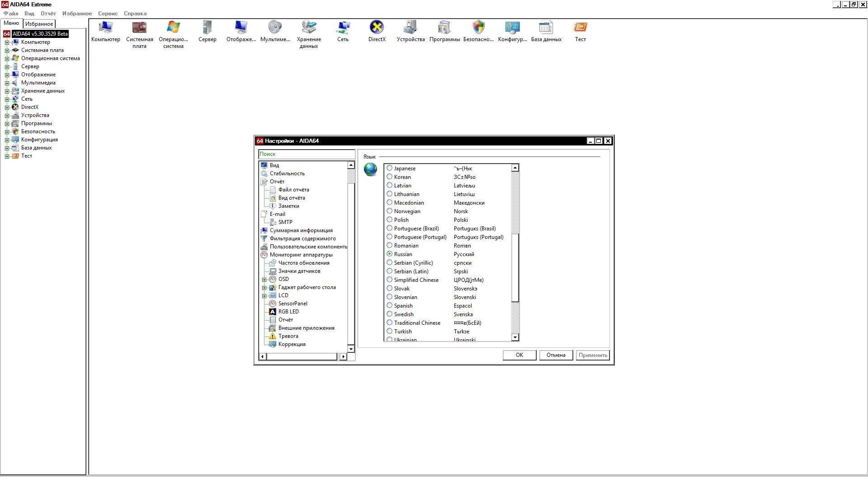Expand Системная плата node in left tree
Screen dimensions: 868x477
(7, 51)
